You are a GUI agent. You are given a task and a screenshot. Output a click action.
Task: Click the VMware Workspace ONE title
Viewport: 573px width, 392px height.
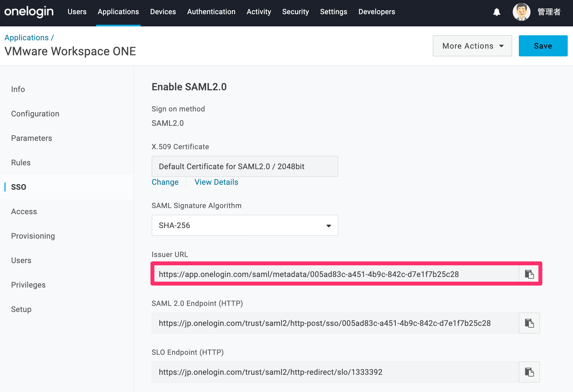pyautogui.click(x=70, y=51)
